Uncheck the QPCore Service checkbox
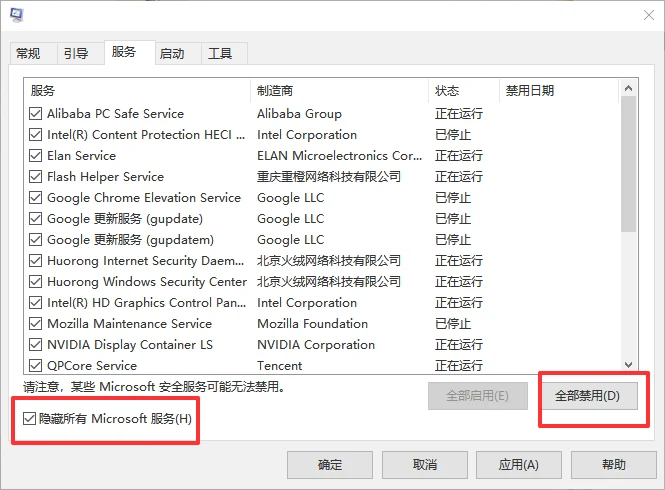 coord(36,366)
